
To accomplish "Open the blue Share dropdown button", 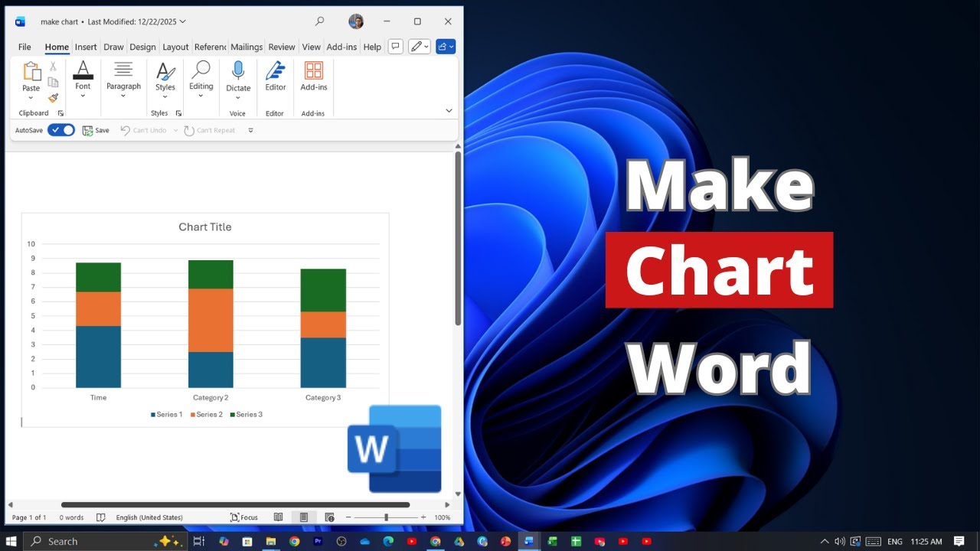I will pos(446,47).
